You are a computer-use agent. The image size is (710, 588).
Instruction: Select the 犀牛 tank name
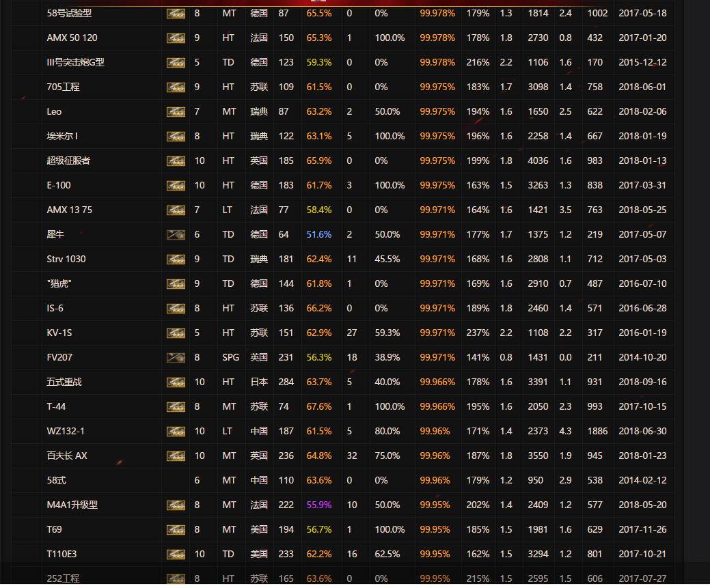pyautogui.click(x=55, y=234)
